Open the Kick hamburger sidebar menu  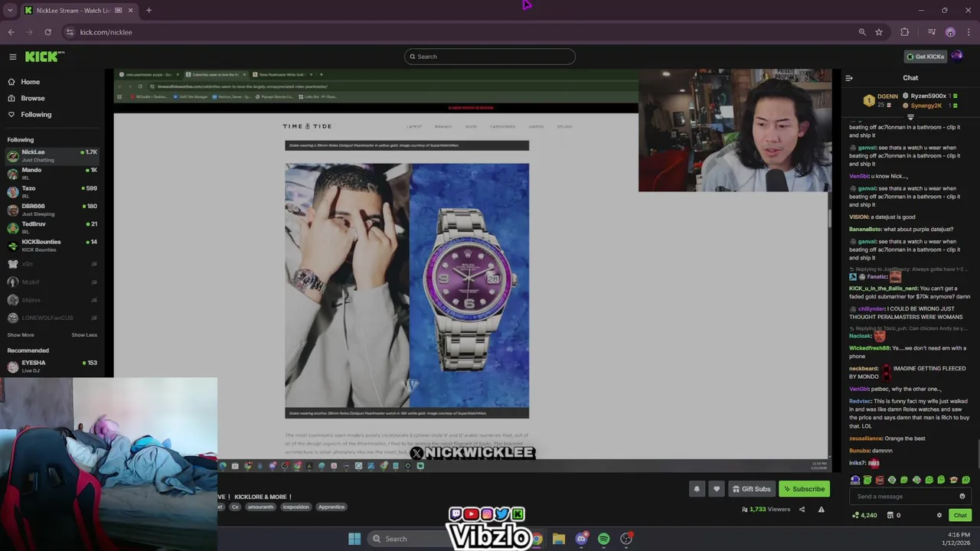(12, 57)
